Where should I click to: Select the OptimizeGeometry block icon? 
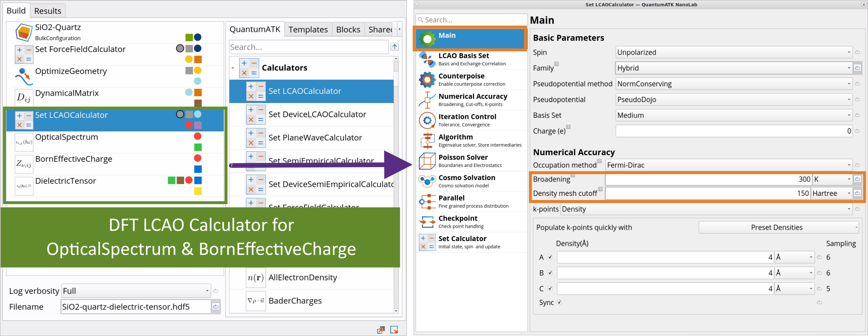coord(24,76)
